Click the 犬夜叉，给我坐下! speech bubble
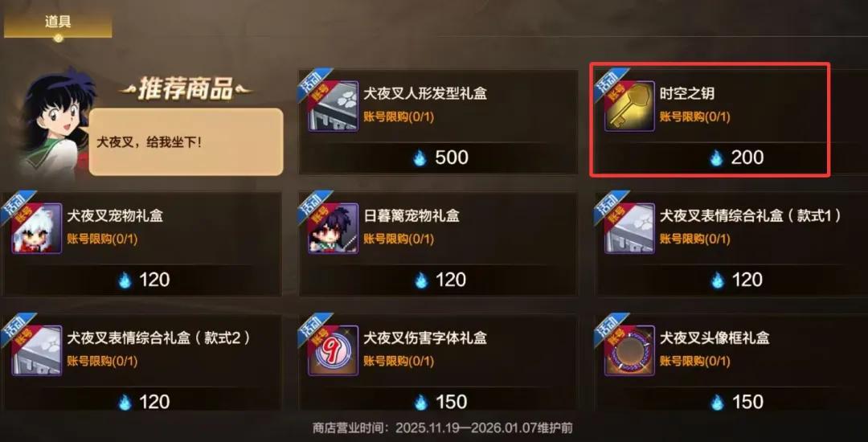The width and height of the screenshot is (868, 442). click(x=186, y=142)
